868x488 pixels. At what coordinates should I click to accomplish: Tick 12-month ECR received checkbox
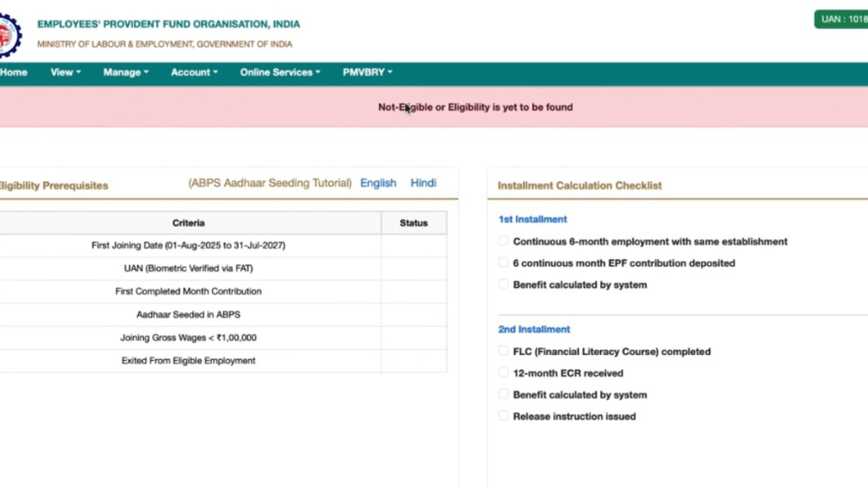tap(504, 373)
